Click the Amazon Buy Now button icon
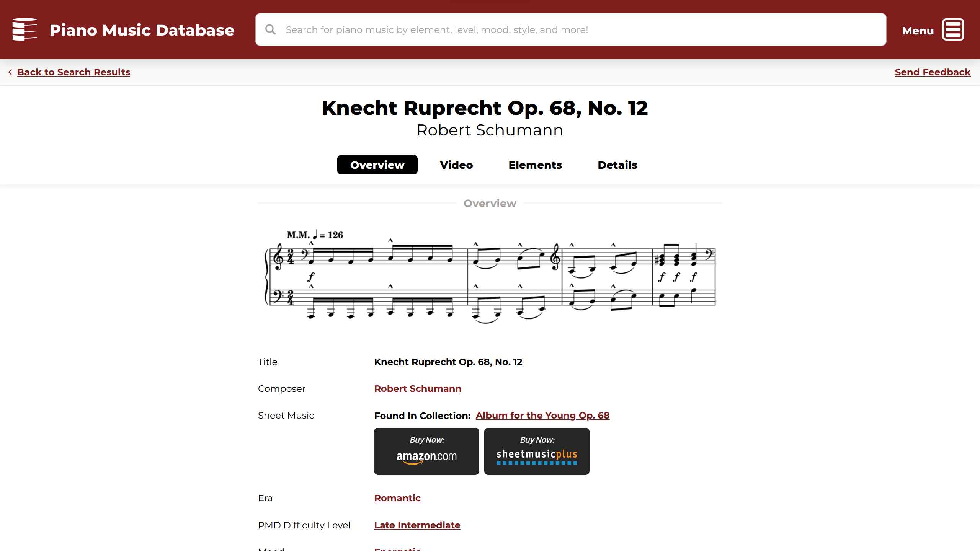 click(427, 452)
